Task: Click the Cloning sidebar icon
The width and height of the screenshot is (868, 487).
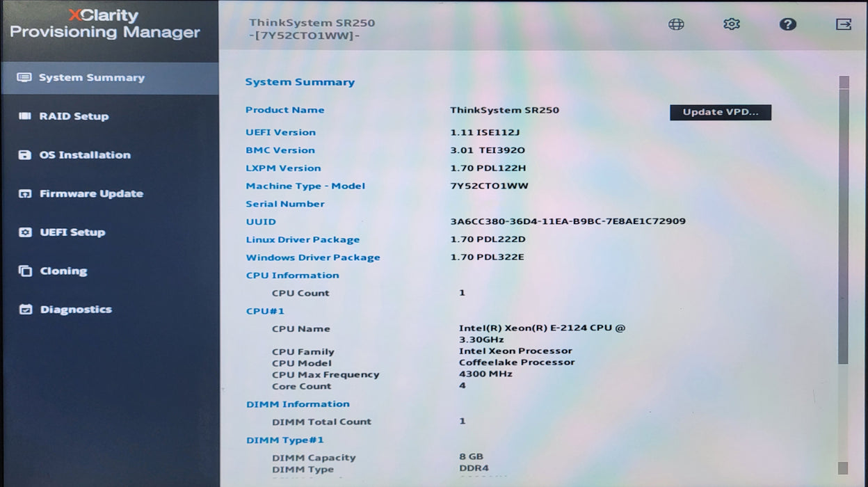Action: pyautogui.click(x=25, y=271)
